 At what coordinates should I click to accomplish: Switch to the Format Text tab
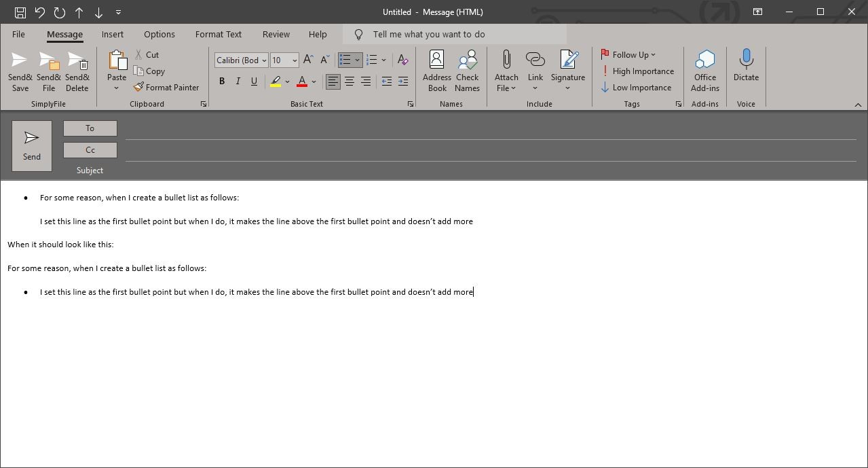click(219, 34)
